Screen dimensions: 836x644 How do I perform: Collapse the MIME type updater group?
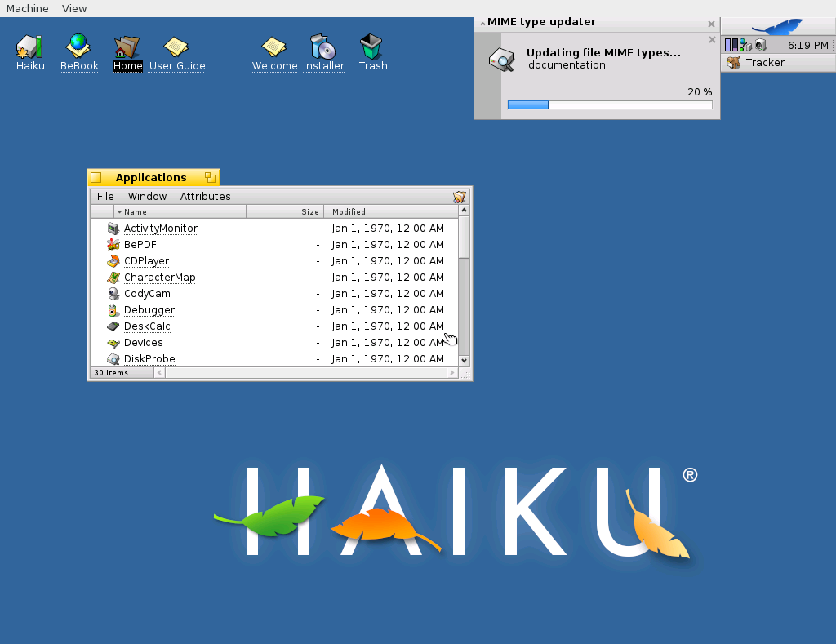(x=482, y=23)
